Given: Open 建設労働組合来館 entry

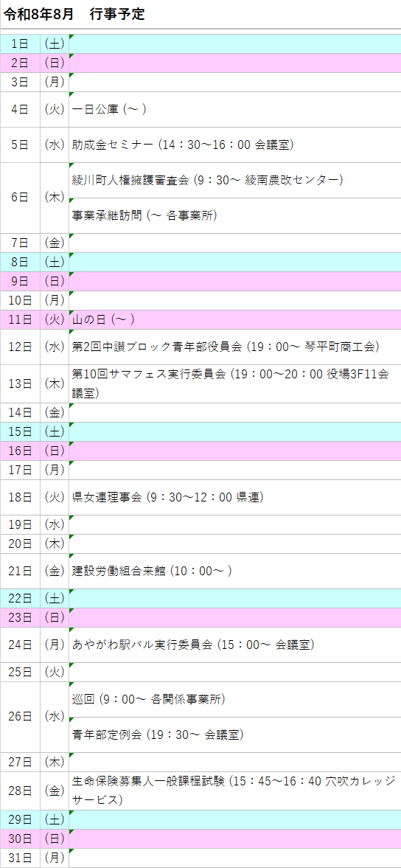Looking at the screenshot, I should tap(152, 571).
